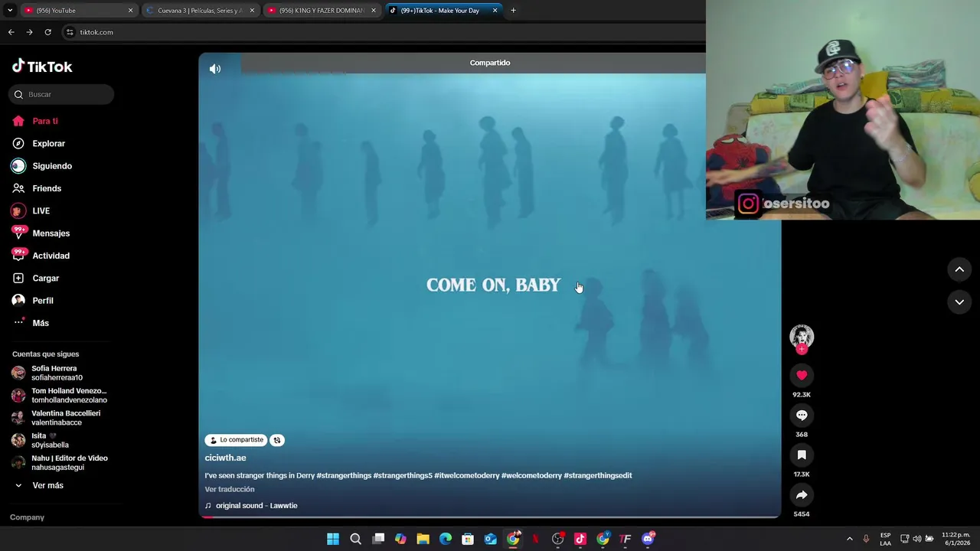
Task: Close the Cuevana 3 tab
Action: (x=252, y=11)
